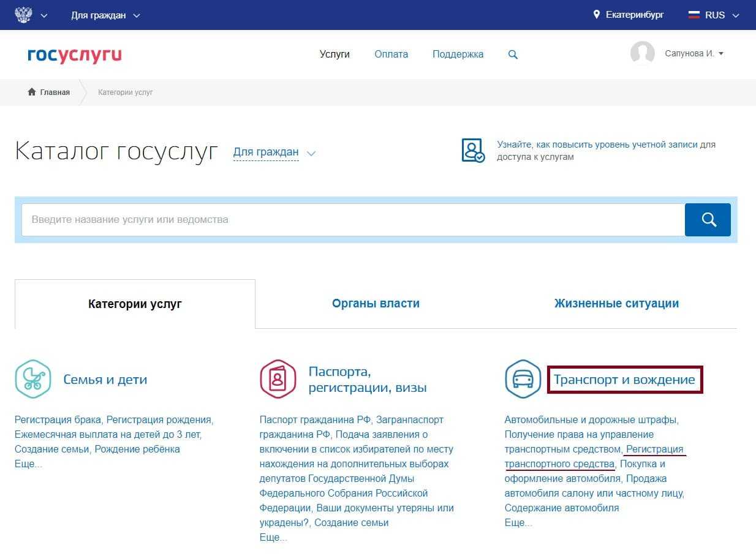Click the baby stroller category icon
Image resolution: width=756 pixels, height=556 pixels.
click(x=32, y=379)
